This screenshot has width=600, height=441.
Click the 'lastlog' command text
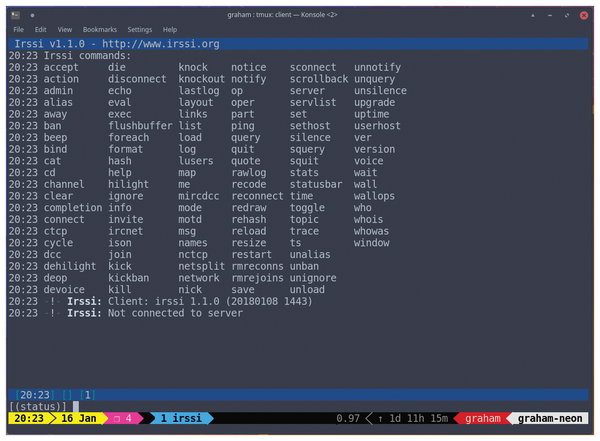pos(199,91)
